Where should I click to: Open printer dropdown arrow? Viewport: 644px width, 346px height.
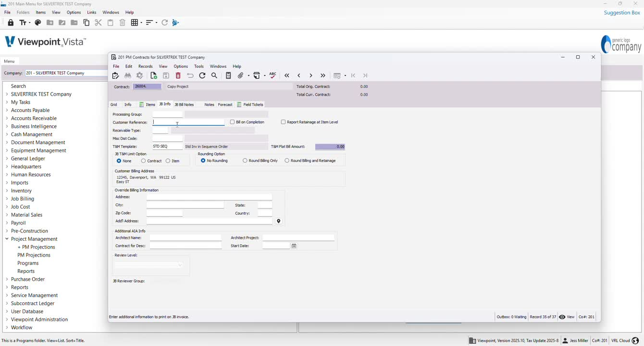(265, 75)
